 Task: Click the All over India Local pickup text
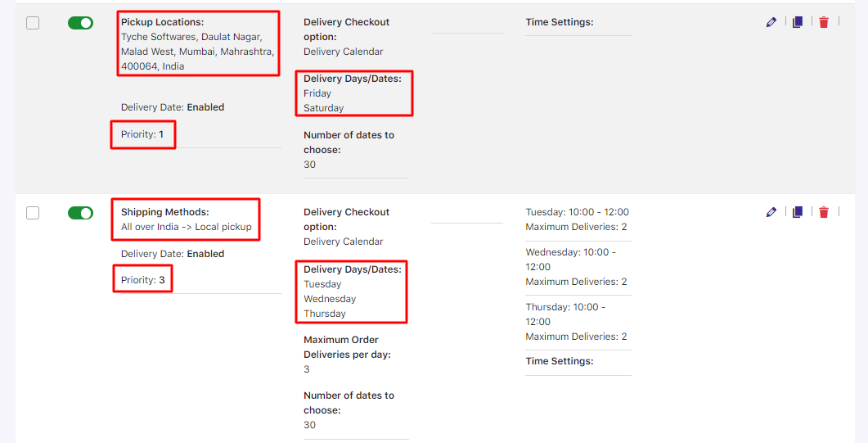tap(186, 227)
